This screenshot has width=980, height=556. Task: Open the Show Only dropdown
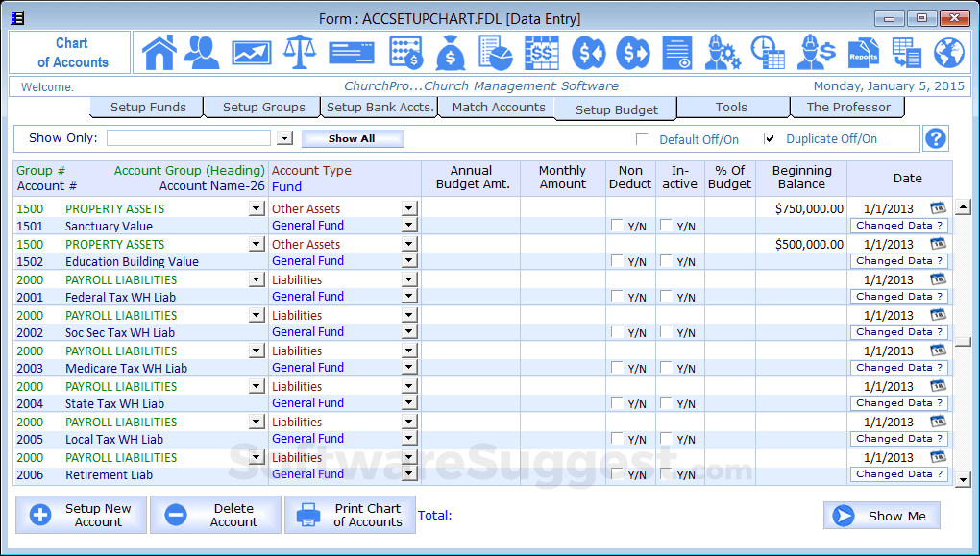coord(283,137)
